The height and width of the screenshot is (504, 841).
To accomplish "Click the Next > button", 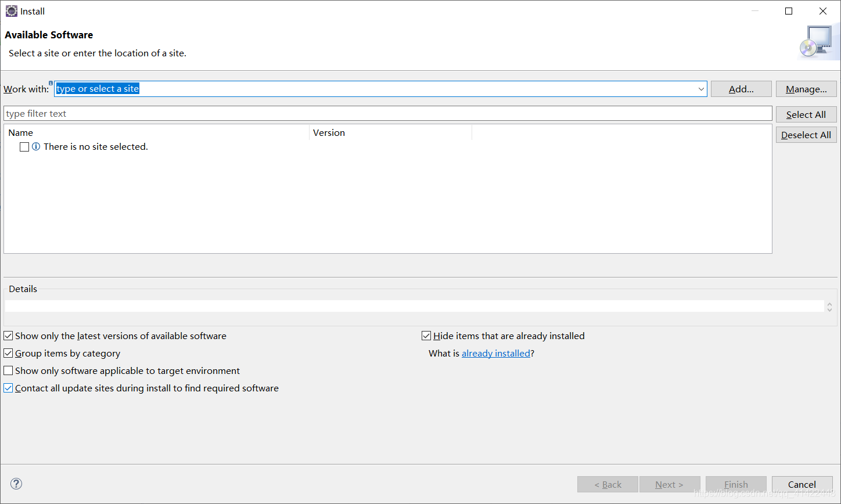I will tap(669, 484).
